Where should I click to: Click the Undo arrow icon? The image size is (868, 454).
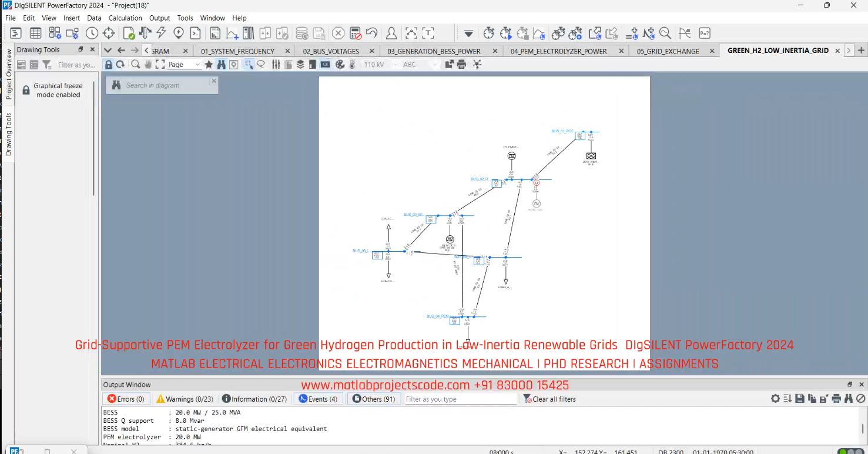371,33
